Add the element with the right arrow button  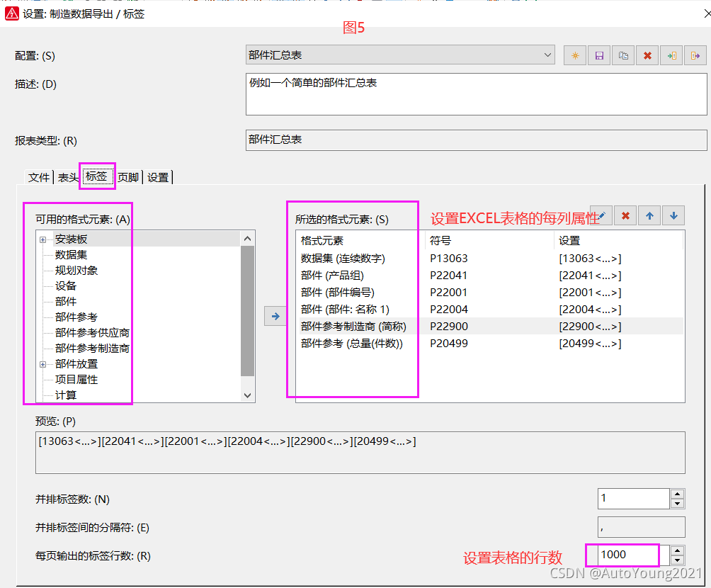click(x=275, y=316)
